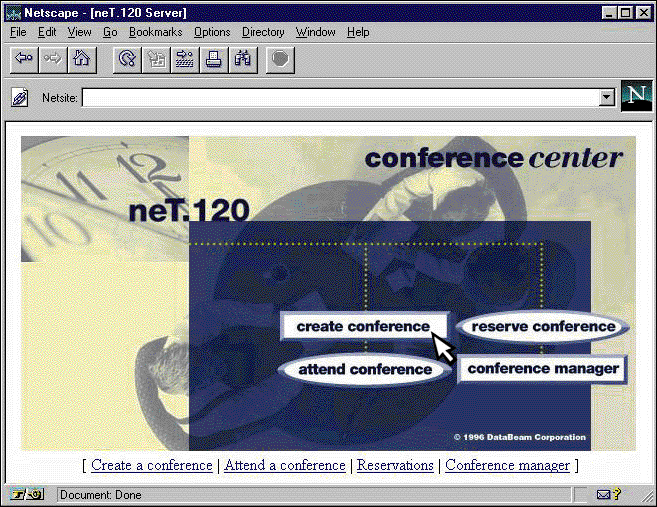
Task: Click the conference manager button
Action: coord(543,369)
